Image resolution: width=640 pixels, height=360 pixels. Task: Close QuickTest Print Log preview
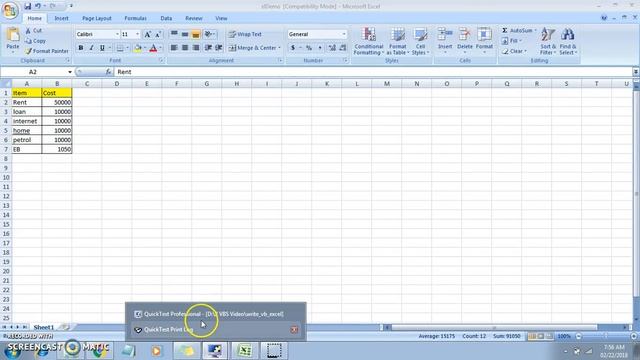pyautogui.click(x=294, y=330)
